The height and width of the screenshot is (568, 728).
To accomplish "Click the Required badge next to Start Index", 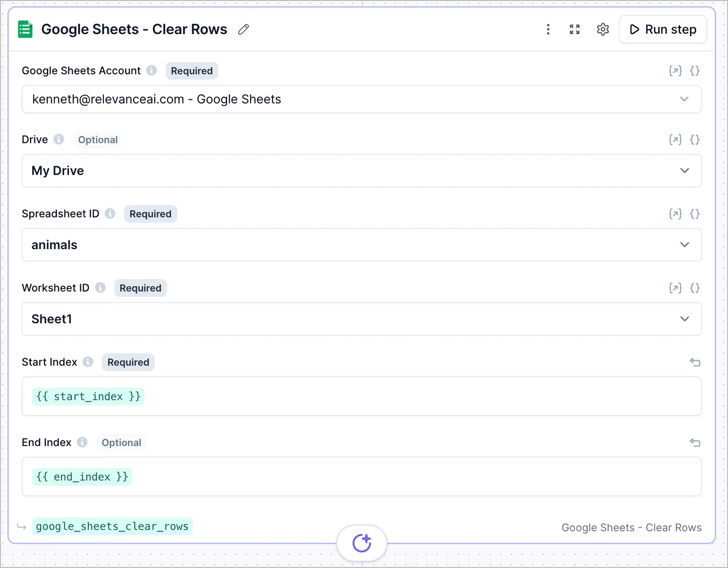I will click(x=128, y=362).
